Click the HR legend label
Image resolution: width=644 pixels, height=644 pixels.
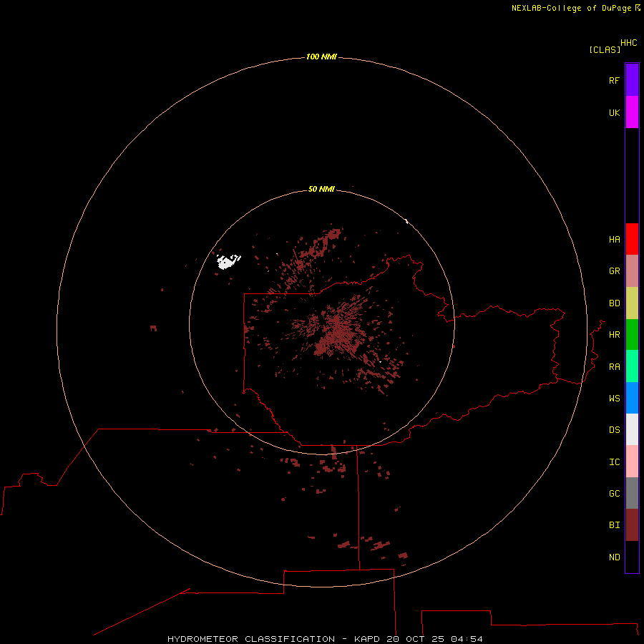pos(614,335)
